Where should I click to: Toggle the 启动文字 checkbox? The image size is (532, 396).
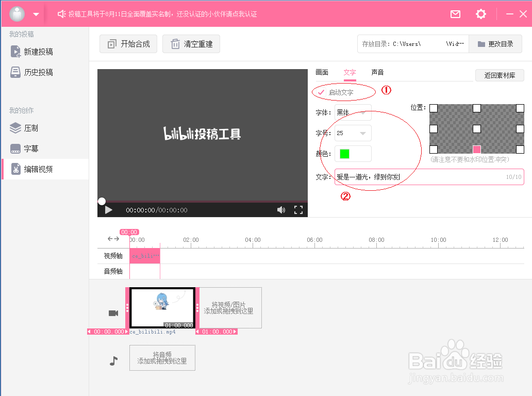321,92
